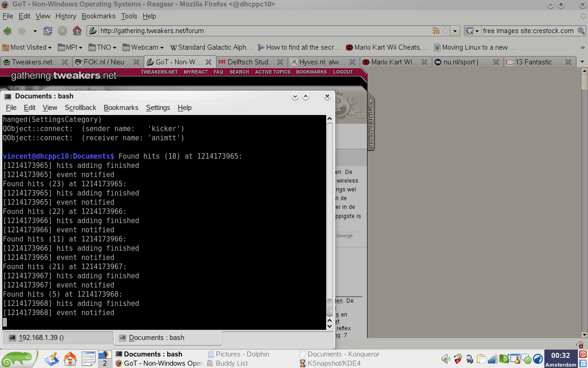Switch to the FOK.nl browser tab

point(108,62)
